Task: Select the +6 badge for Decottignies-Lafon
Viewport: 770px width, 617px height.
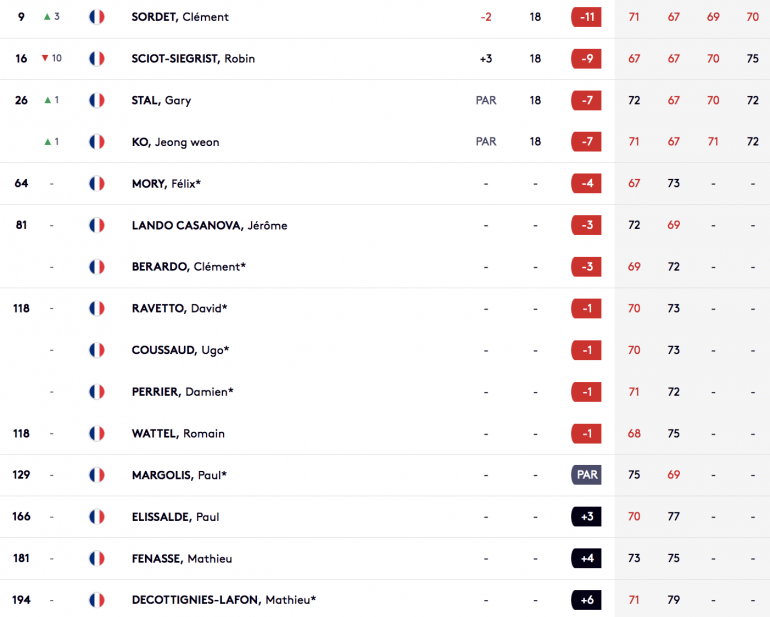Action: coord(586,600)
